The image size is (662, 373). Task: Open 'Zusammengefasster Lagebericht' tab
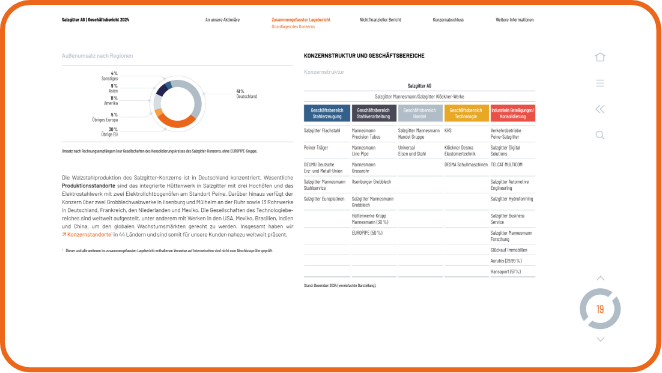pyautogui.click(x=301, y=20)
